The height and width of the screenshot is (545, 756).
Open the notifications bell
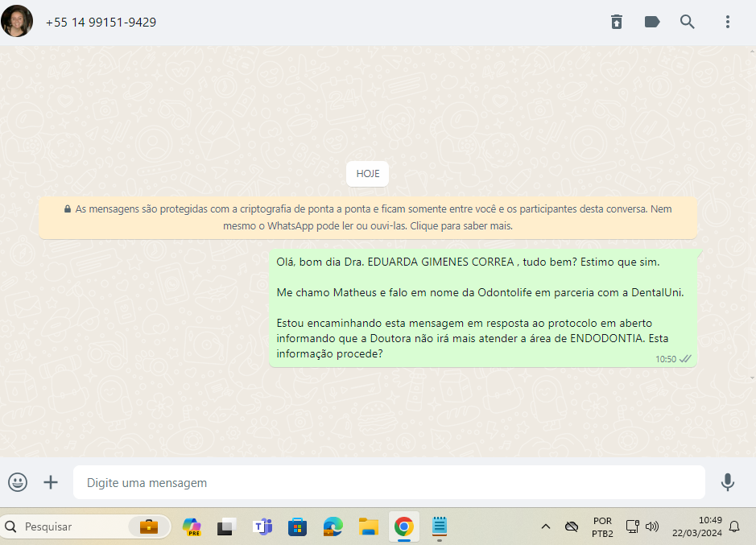(x=734, y=526)
